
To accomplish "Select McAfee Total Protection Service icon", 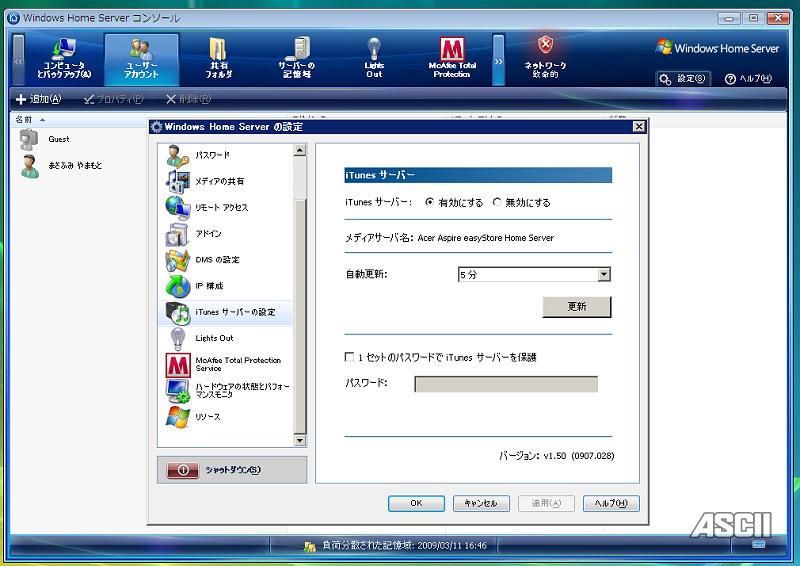I will tap(178, 365).
